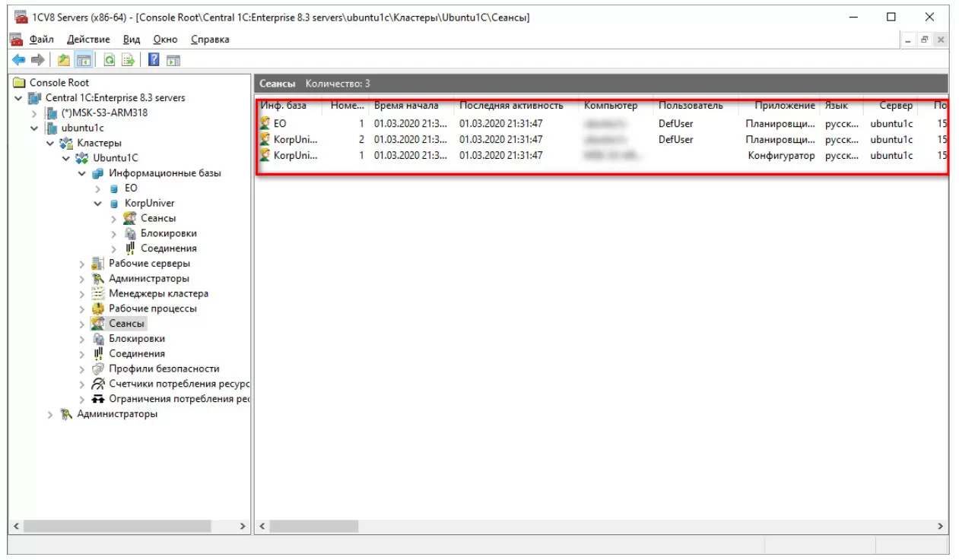Open the MMC system menu icon beside Файл

(x=17, y=40)
